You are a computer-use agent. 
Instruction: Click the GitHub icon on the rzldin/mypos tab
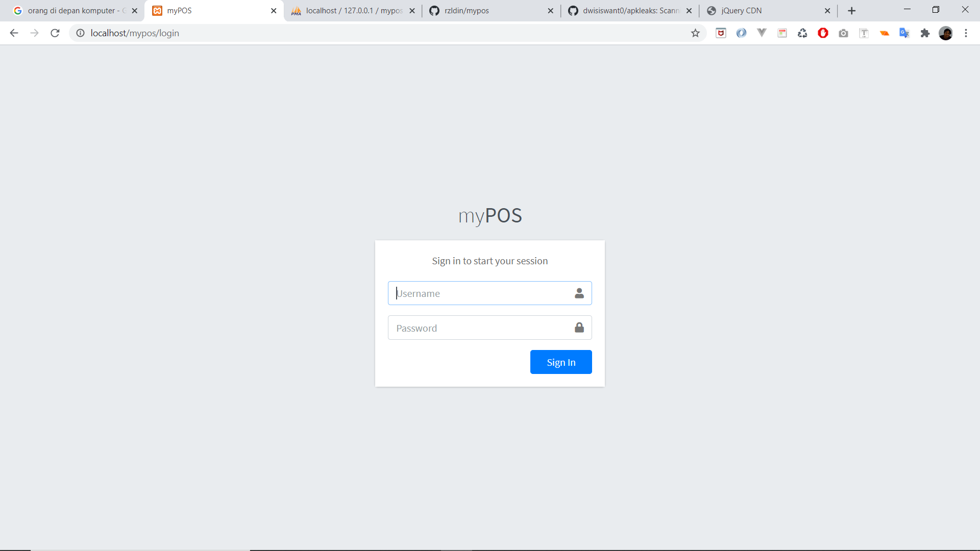[435, 10]
